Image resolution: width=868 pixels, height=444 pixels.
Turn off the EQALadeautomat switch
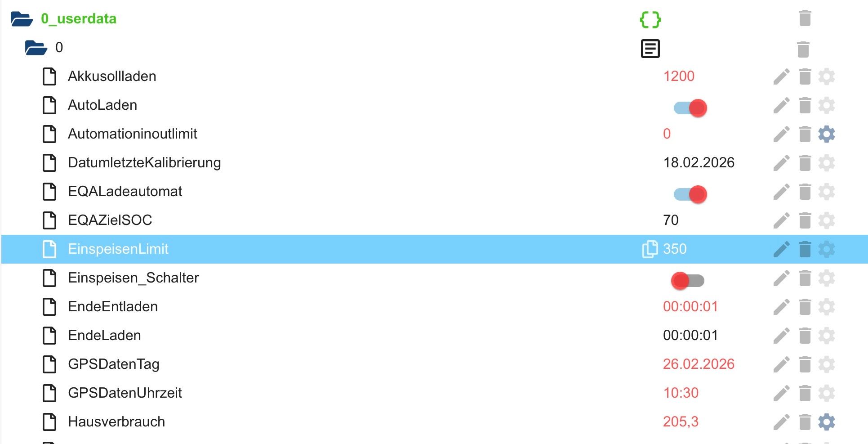pos(690,194)
